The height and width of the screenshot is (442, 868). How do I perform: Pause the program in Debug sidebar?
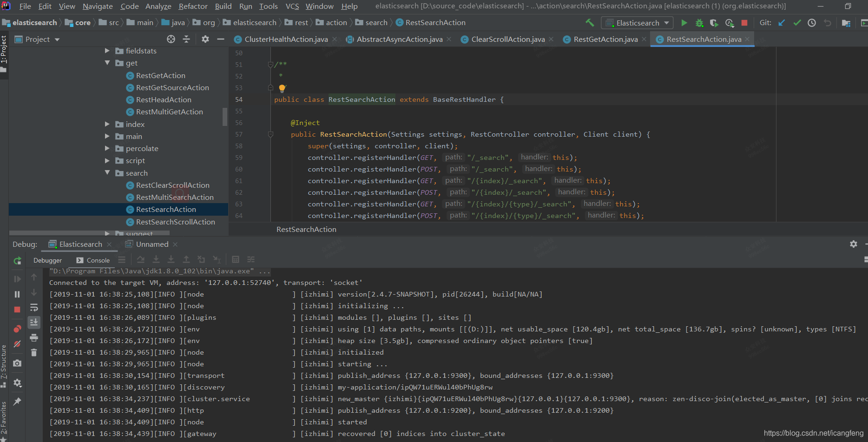click(17, 294)
